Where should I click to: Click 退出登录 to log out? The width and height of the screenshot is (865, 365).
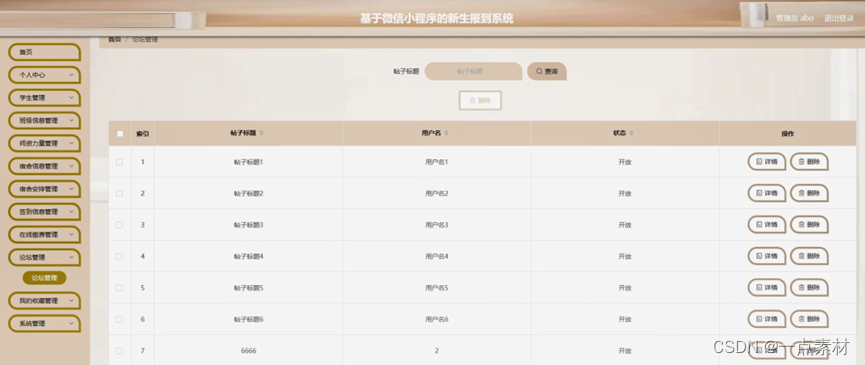(839, 18)
